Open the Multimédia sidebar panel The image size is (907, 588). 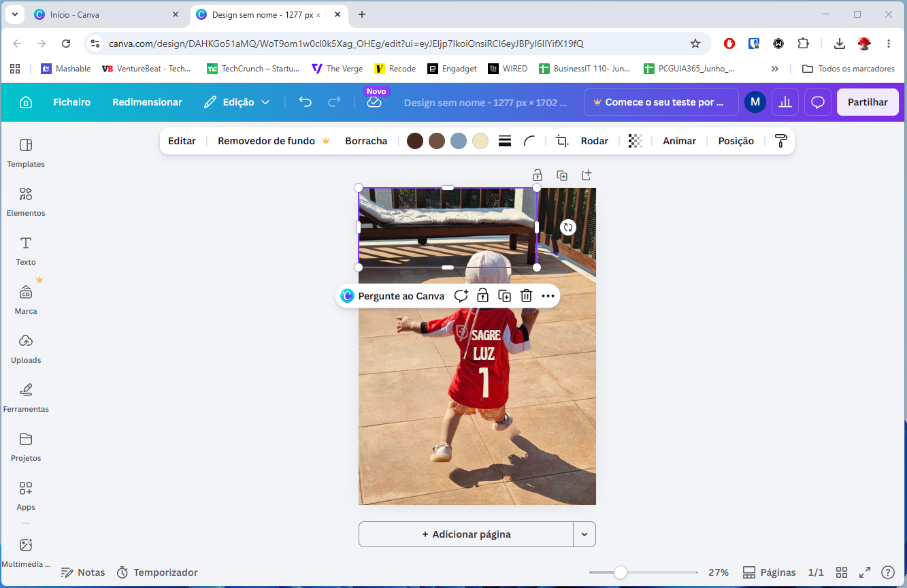click(x=26, y=553)
